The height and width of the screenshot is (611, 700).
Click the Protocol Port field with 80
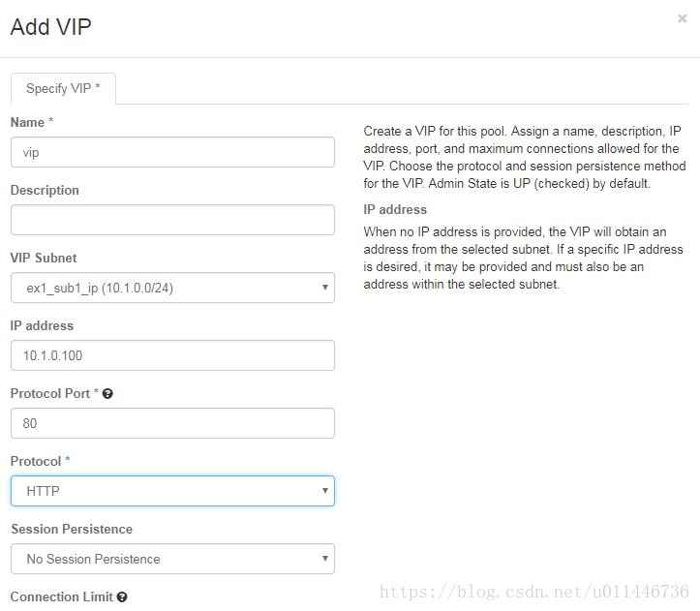click(172, 423)
